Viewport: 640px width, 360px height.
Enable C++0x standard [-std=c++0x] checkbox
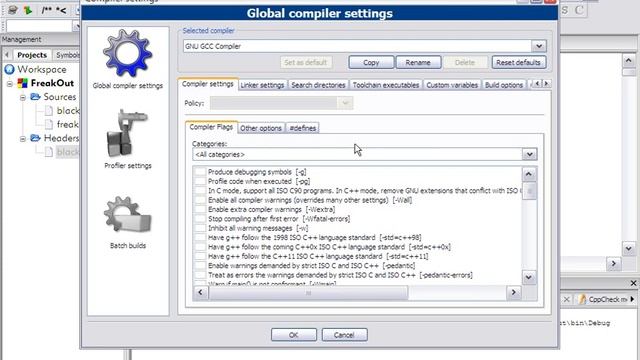point(200,247)
